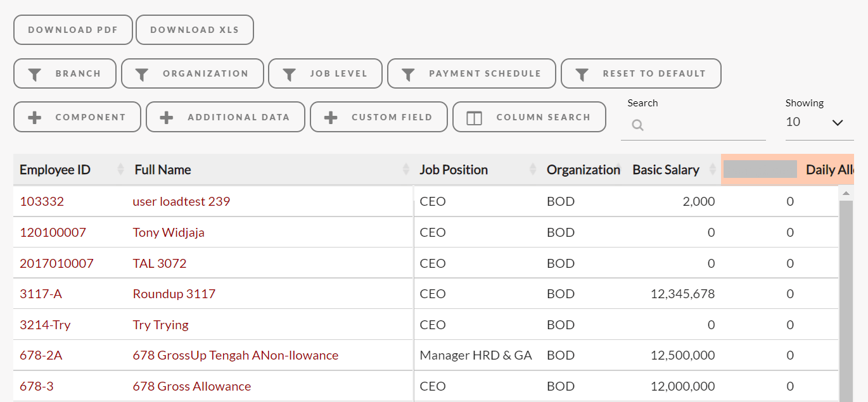This screenshot has width=868, height=402.
Task: Click the Job Level funnel icon
Action: click(290, 74)
